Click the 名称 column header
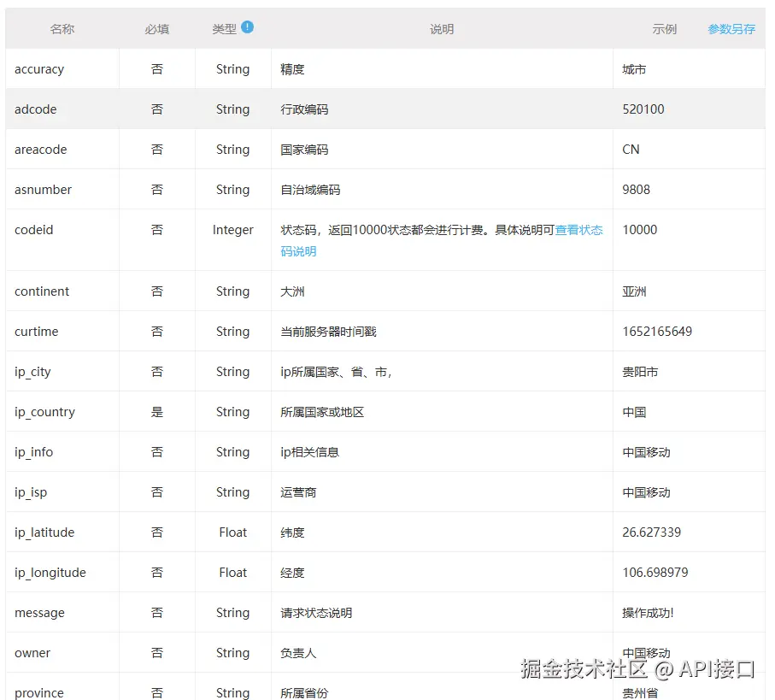Screen dimensions: 775x700 [62, 29]
